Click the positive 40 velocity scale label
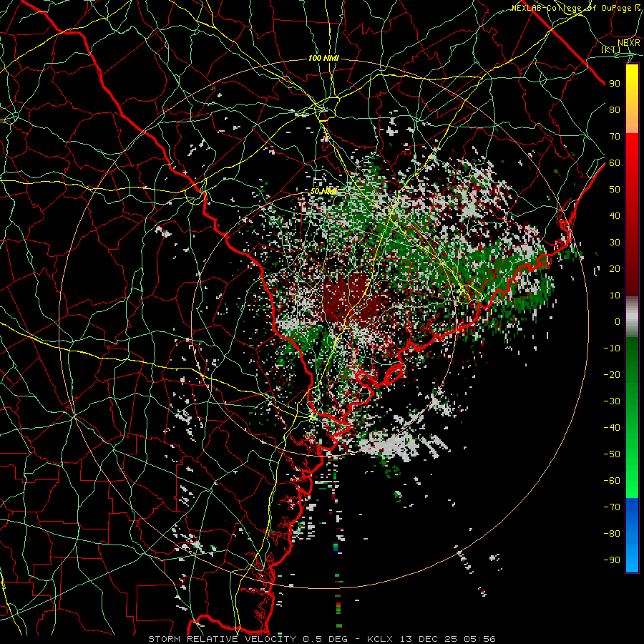644x644 pixels. coord(615,215)
